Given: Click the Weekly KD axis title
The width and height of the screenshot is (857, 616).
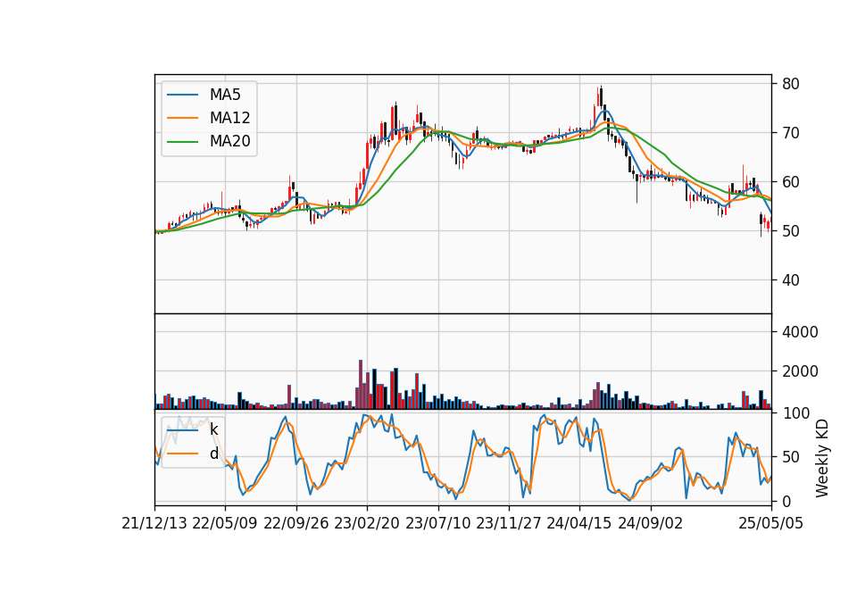Looking at the screenshot, I should (822, 458).
